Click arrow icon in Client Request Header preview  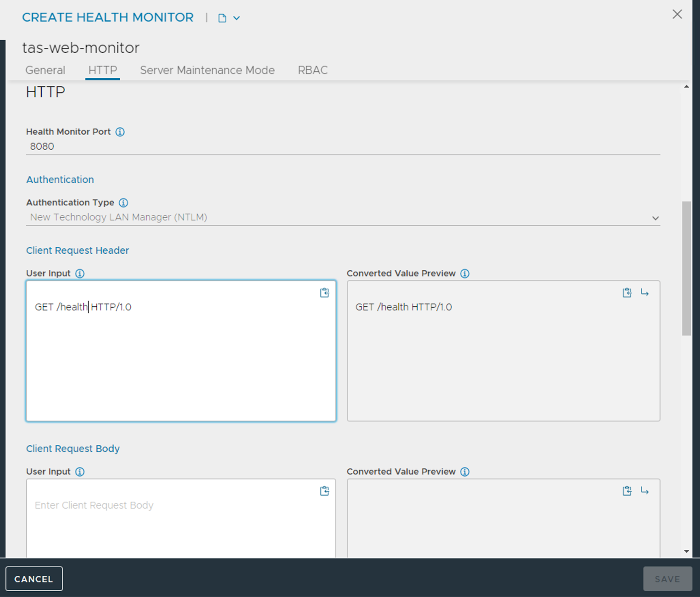coord(645,293)
